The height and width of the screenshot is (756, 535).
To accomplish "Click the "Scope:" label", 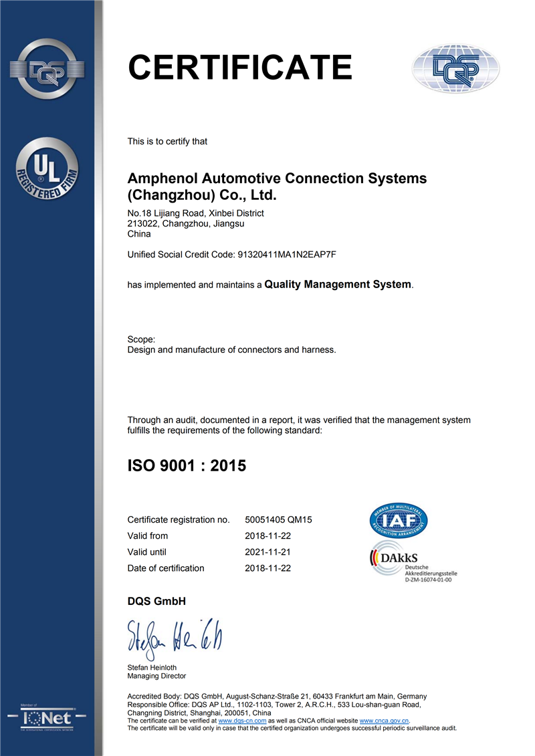I will tap(141, 340).
